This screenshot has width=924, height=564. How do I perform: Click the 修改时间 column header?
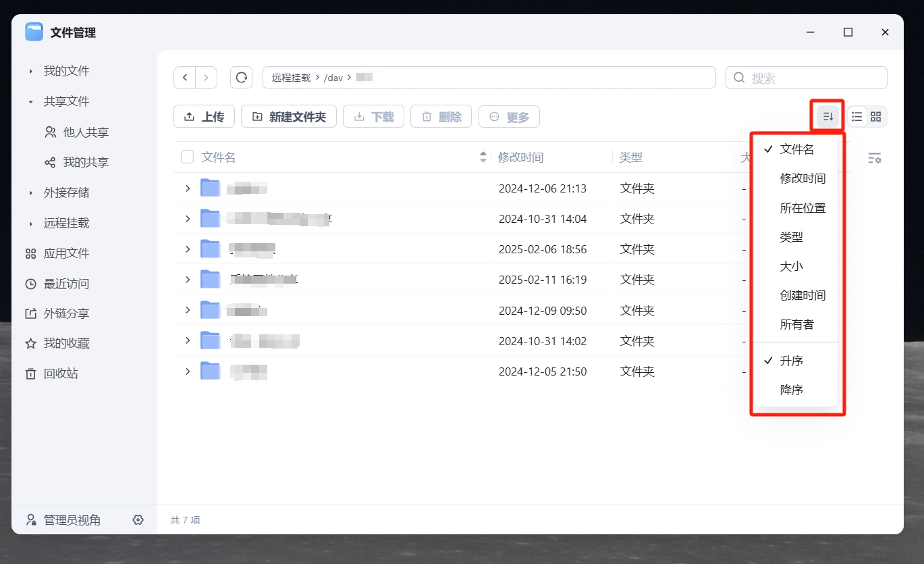[520, 157]
